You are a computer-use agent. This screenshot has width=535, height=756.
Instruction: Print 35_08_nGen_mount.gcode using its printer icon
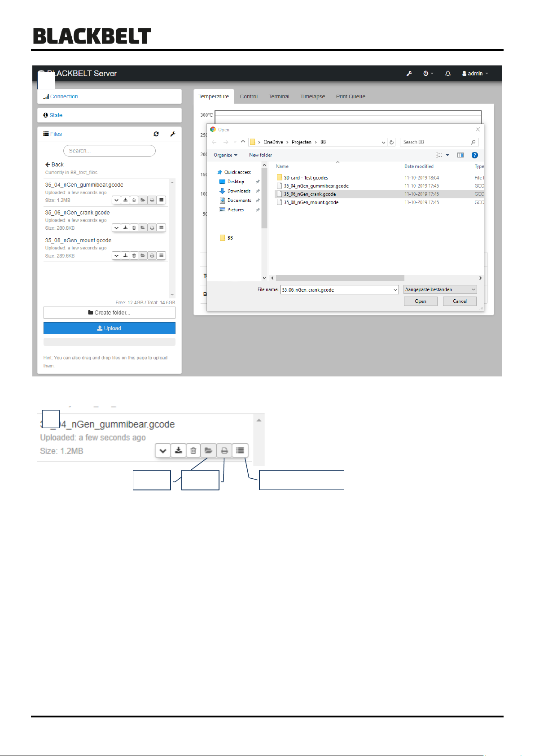coord(152,256)
